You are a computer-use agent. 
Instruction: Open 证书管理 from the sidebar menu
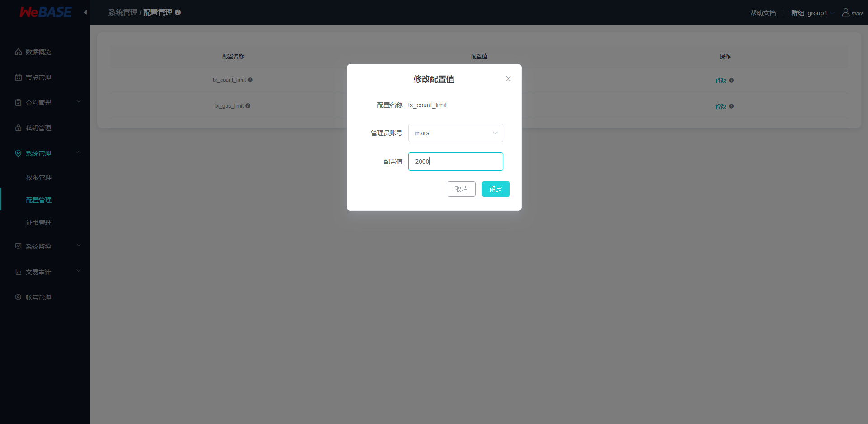point(38,222)
